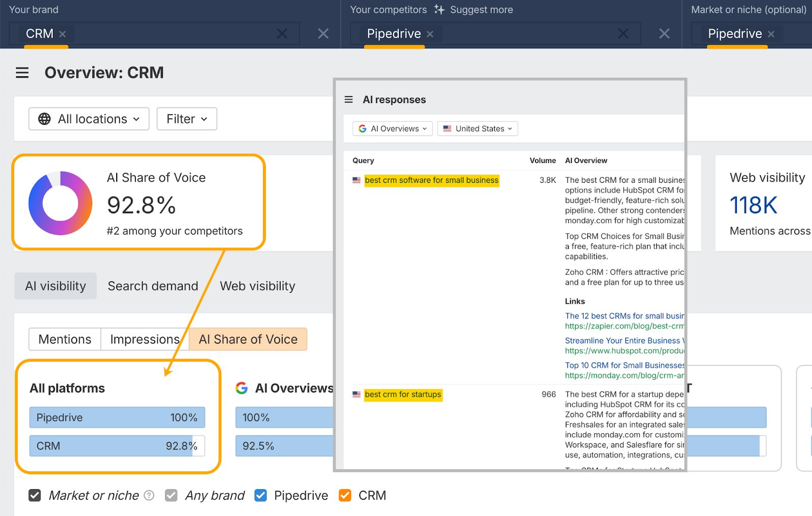Disable the Pipedrive checkbox
Screen dimensions: 812x516
pyautogui.click(x=260, y=495)
